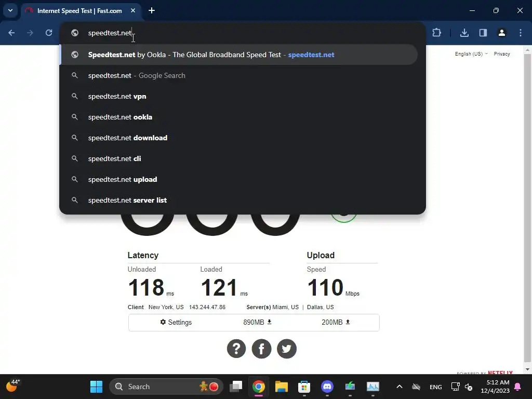Select 'speedtest.net download' suggestion
Screen dimensions: 532x399
(238, 138)
